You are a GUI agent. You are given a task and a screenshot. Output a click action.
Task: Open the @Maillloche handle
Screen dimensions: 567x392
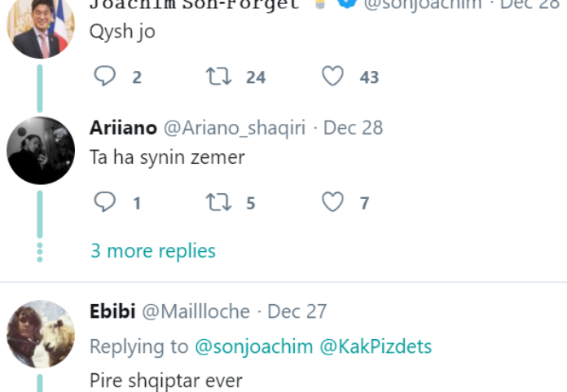196,311
